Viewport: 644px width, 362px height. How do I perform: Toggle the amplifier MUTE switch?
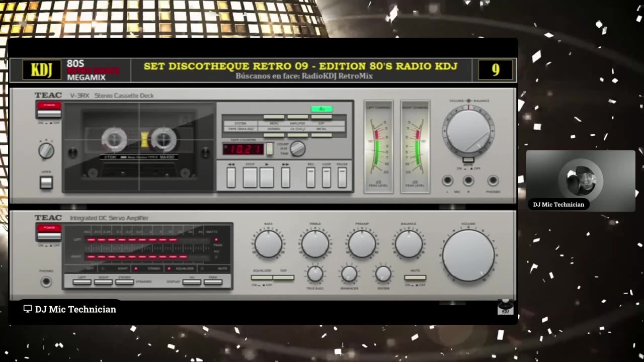tap(415, 278)
